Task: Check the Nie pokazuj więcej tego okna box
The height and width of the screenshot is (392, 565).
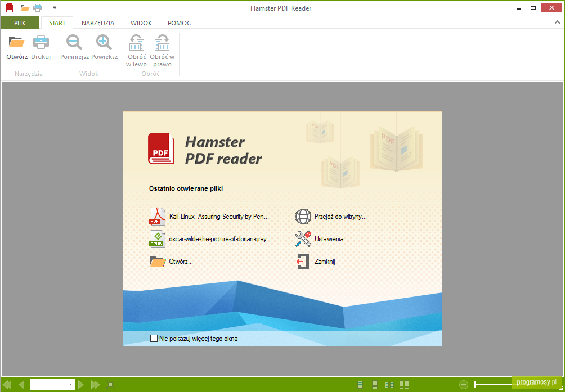Action: tap(154, 339)
